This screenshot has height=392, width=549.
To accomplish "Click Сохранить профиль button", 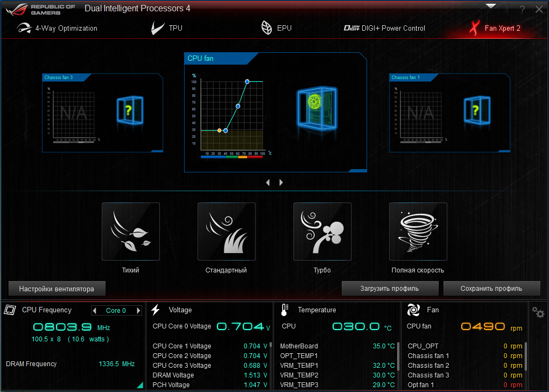I will coord(491,288).
